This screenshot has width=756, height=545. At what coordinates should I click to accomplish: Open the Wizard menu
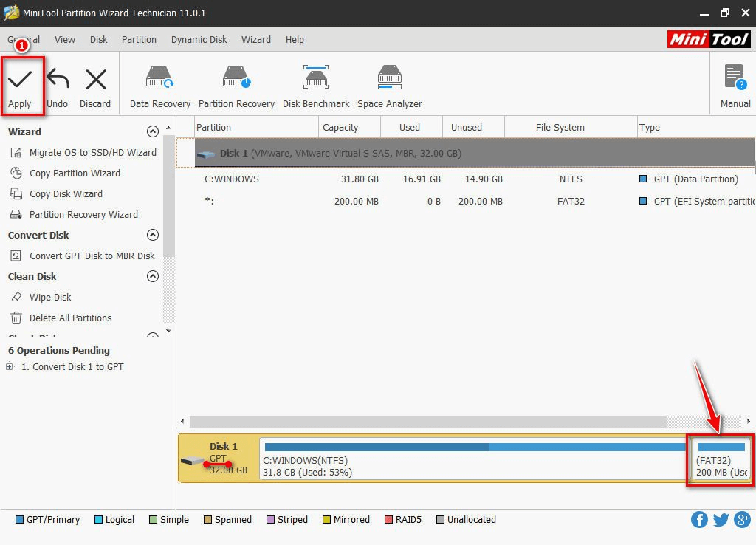[256, 40]
